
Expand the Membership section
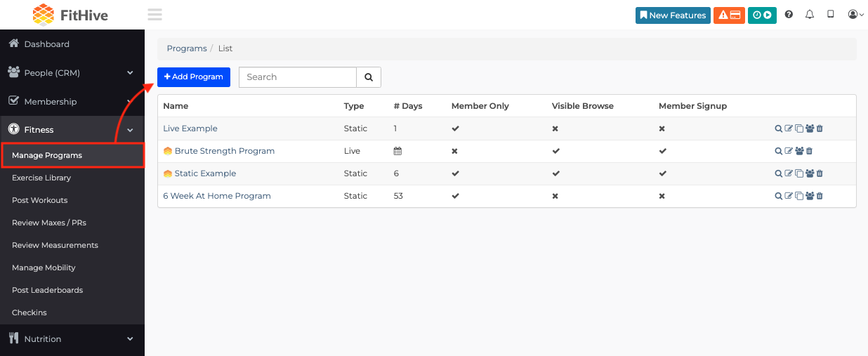(x=72, y=101)
